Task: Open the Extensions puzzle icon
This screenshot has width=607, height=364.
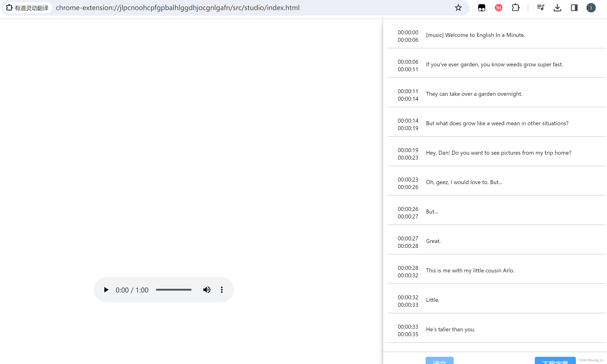Action: [515, 8]
